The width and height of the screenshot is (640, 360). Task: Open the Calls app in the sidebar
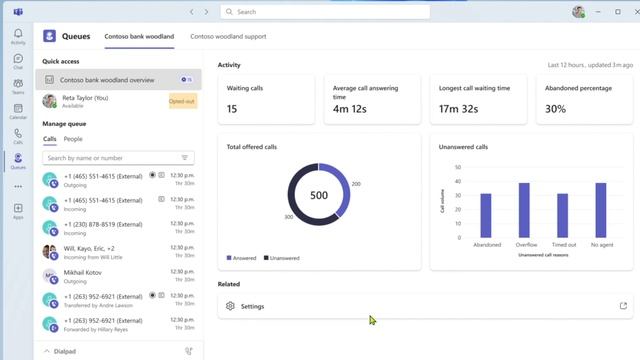click(x=18, y=136)
